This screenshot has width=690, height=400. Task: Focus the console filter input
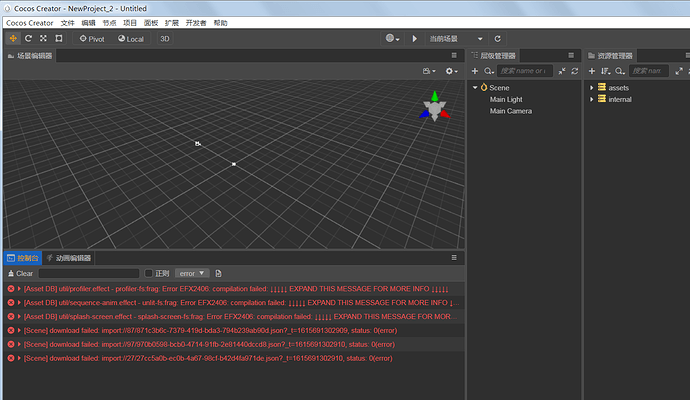click(89, 273)
